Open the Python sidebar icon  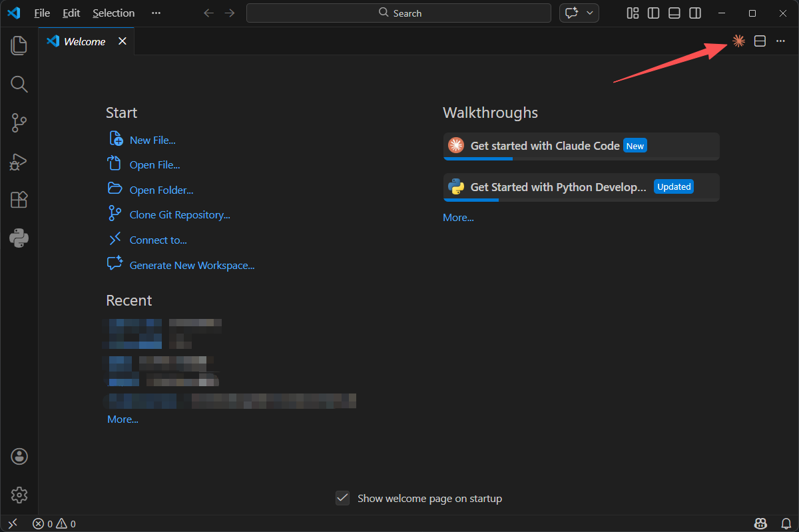pyautogui.click(x=19, y=238)
